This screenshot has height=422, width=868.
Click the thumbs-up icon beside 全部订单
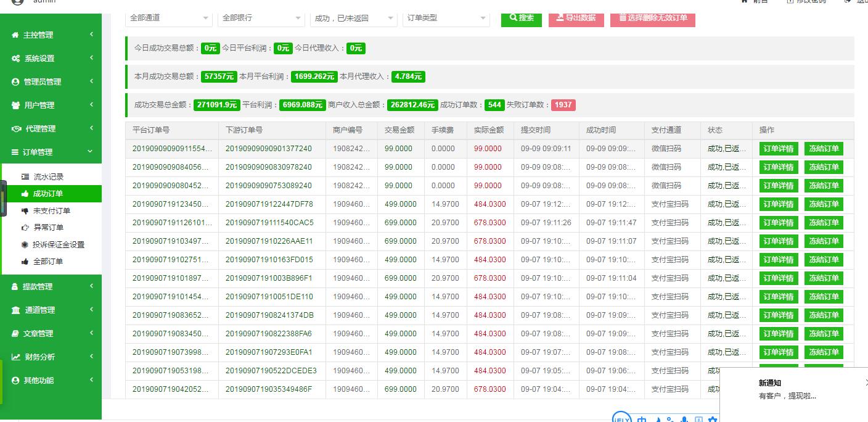point(25,262)
